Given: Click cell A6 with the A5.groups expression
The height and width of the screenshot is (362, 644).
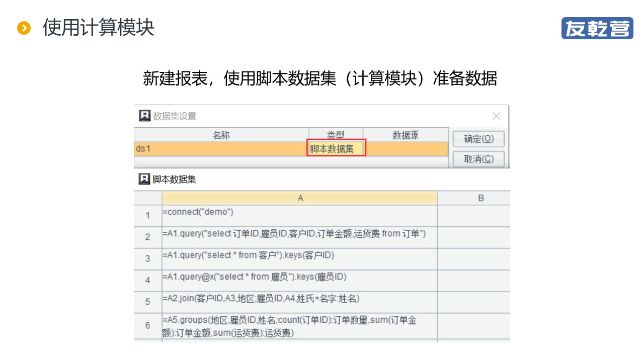Looking at the screenshot, I should click(300, 326).
